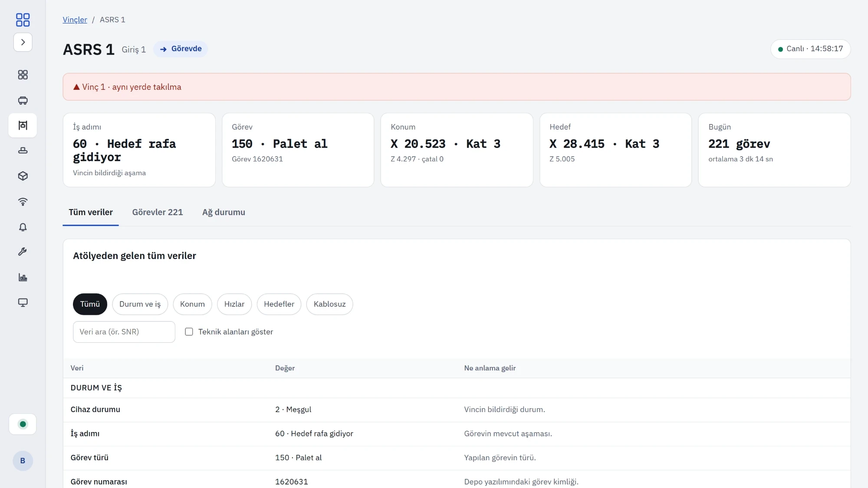
Task: Select the Kablosuz filter chip
Action: tap(329, 304)
